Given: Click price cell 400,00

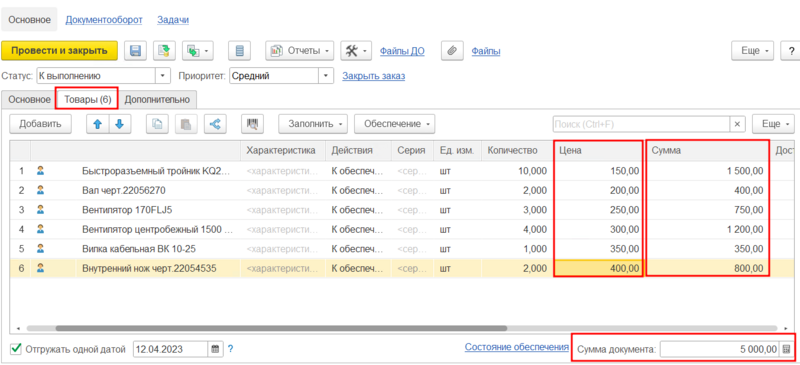Looking at the screenshot, I should click(599, 268).
